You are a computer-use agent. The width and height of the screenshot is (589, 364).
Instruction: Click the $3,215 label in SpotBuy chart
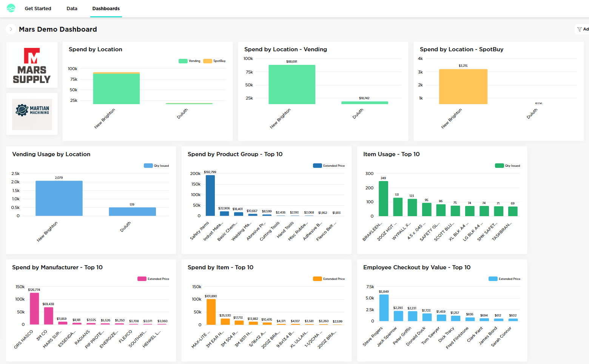coord(463,66)
